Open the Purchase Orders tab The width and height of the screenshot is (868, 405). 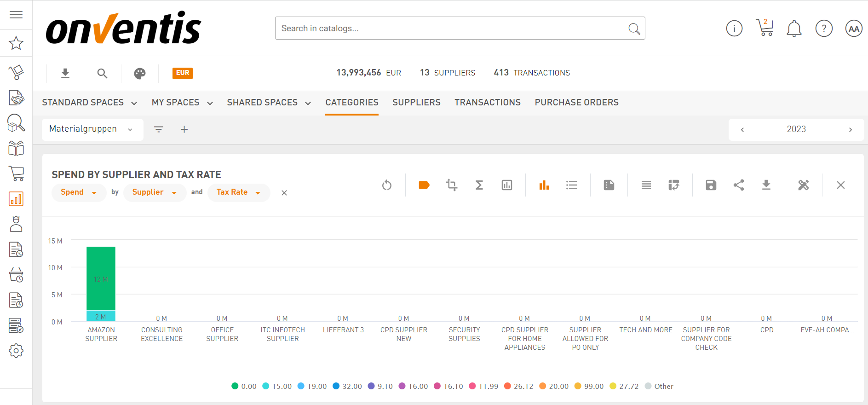[x=576, y=103]
